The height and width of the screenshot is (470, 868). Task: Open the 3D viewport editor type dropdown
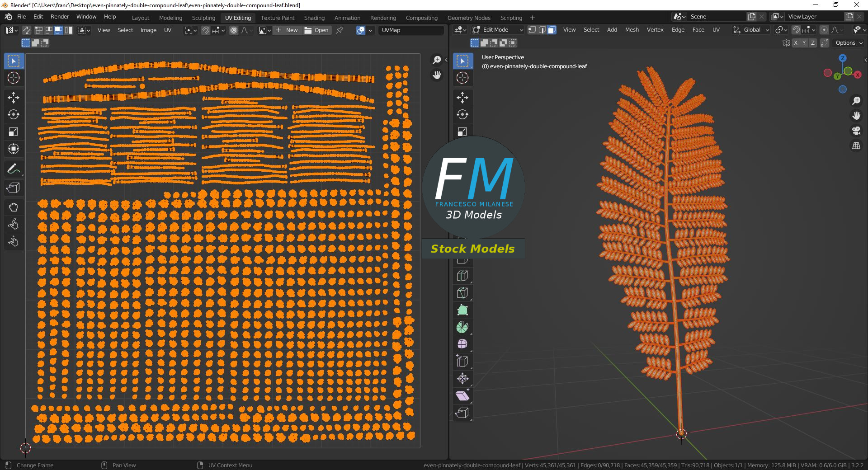460,30
